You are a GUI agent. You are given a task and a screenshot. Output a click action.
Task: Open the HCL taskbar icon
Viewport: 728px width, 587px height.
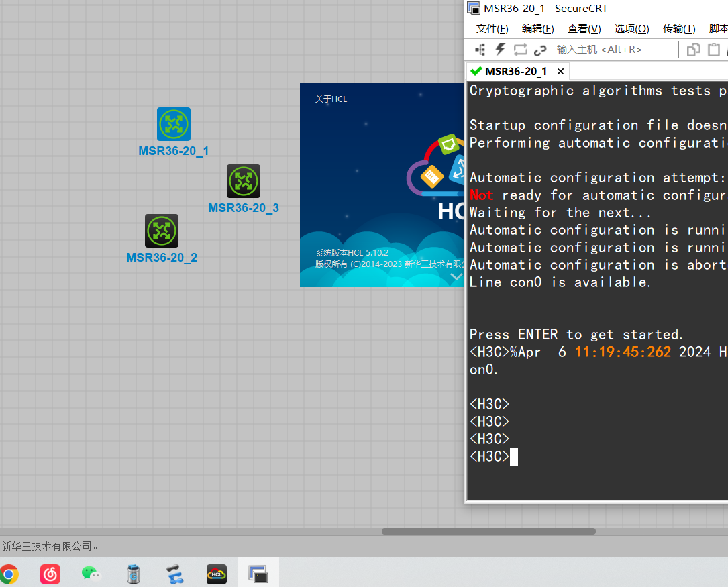[x=217, y=574]
